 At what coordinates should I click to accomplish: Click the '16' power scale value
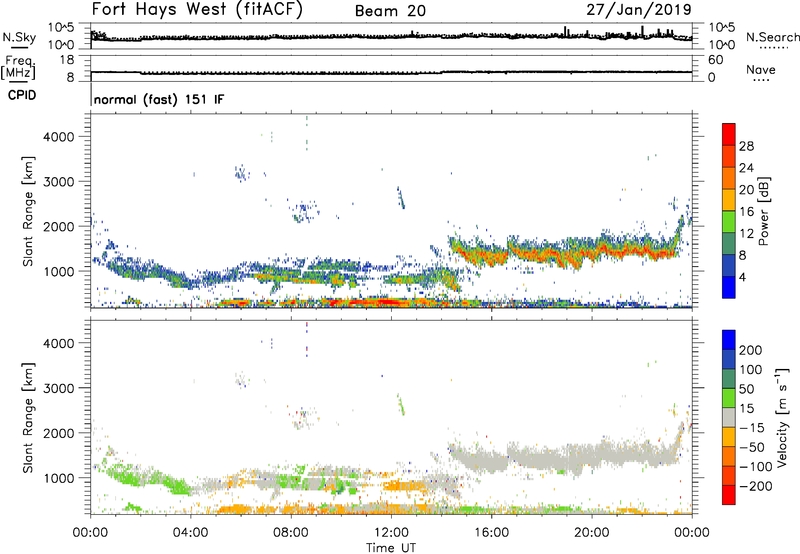746,212
